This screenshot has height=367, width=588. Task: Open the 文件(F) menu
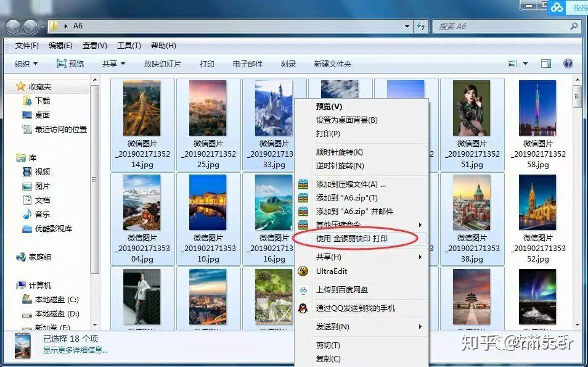coord(27,46)
